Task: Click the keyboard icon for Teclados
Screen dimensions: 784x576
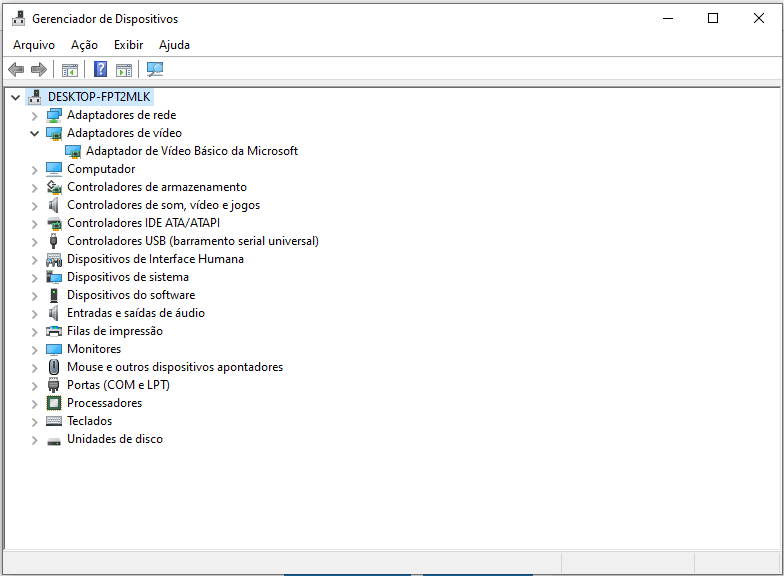Action: 54,421
